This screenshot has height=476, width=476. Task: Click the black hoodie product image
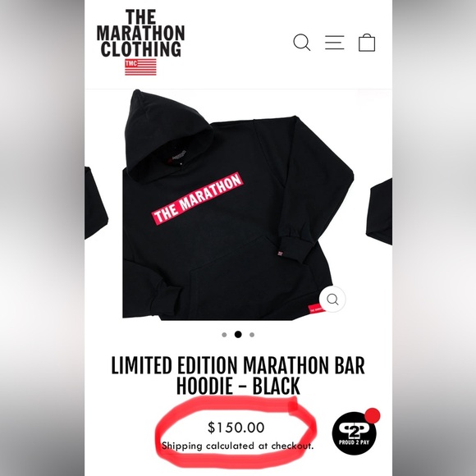pos(238,205)
